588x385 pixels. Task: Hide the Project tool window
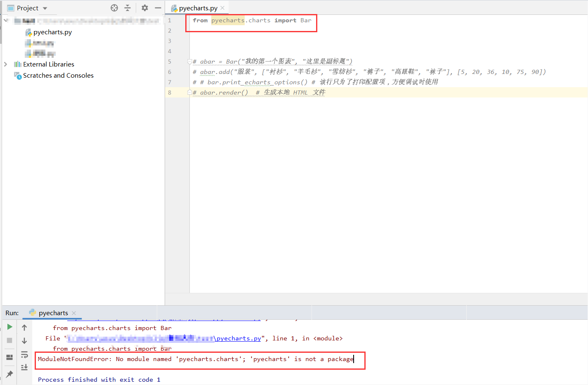pos(158,7)
